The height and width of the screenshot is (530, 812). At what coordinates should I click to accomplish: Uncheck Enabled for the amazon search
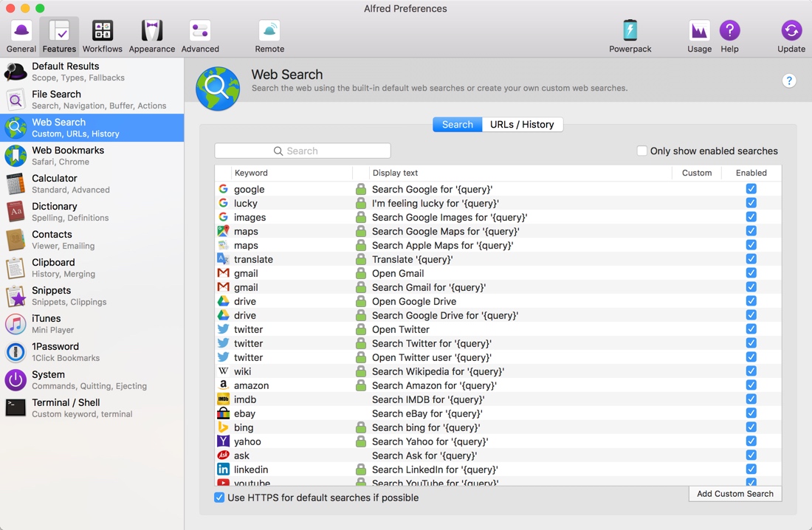pyautogui.click(x=751, y=385)
